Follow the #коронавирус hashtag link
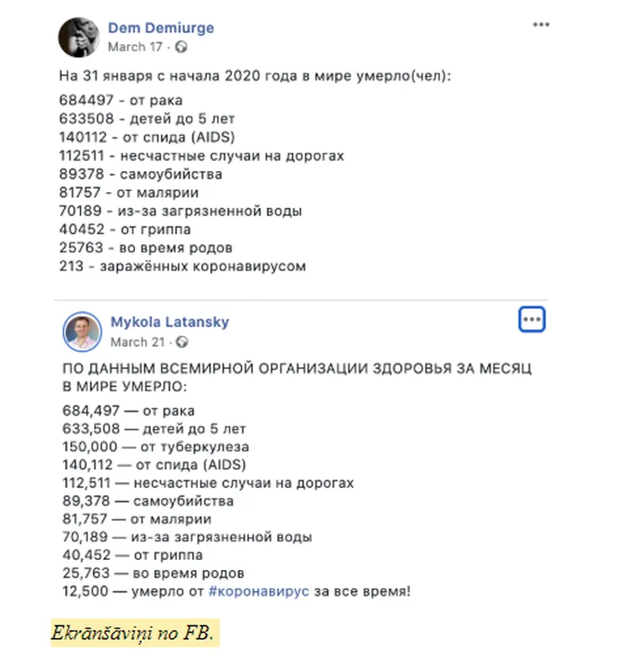 (x=259, y=591)
